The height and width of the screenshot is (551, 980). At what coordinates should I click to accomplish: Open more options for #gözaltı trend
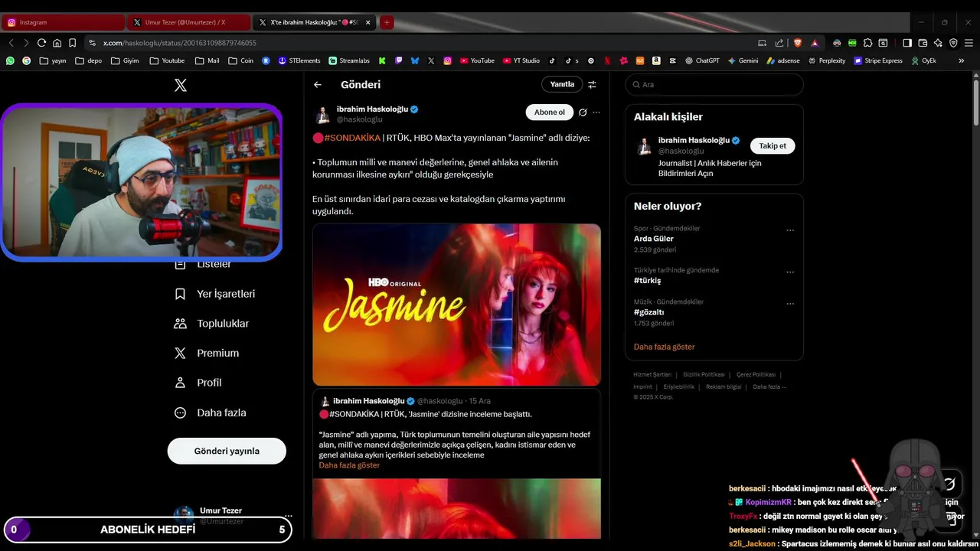790,304
